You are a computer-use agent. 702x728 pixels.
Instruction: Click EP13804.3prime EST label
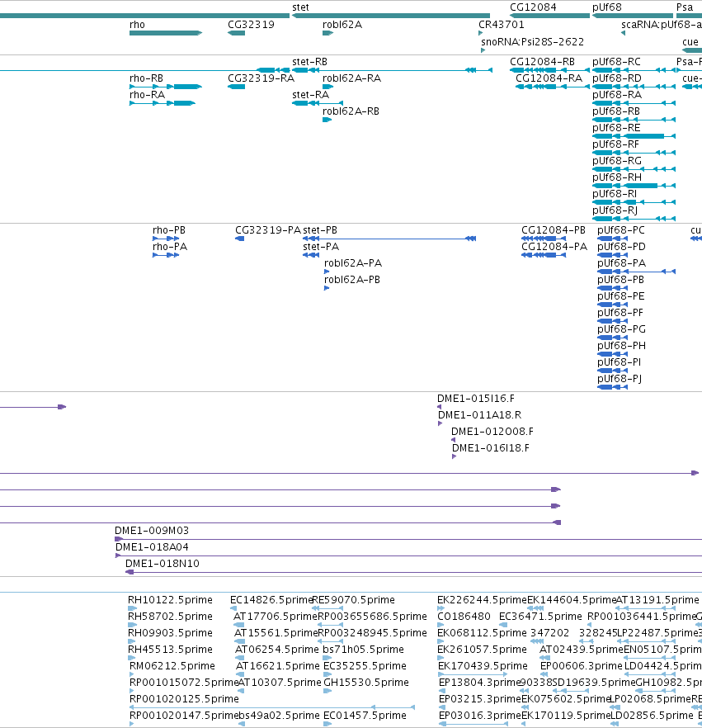[x=479, y=683]
